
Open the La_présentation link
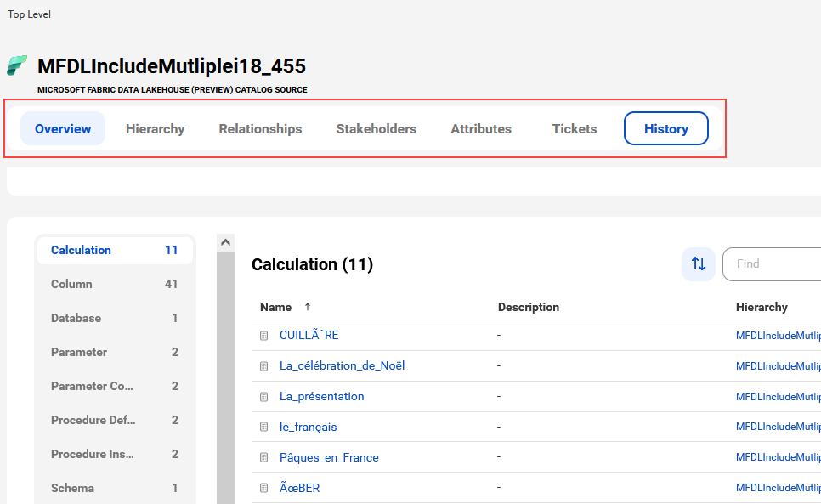click(321, 397)
